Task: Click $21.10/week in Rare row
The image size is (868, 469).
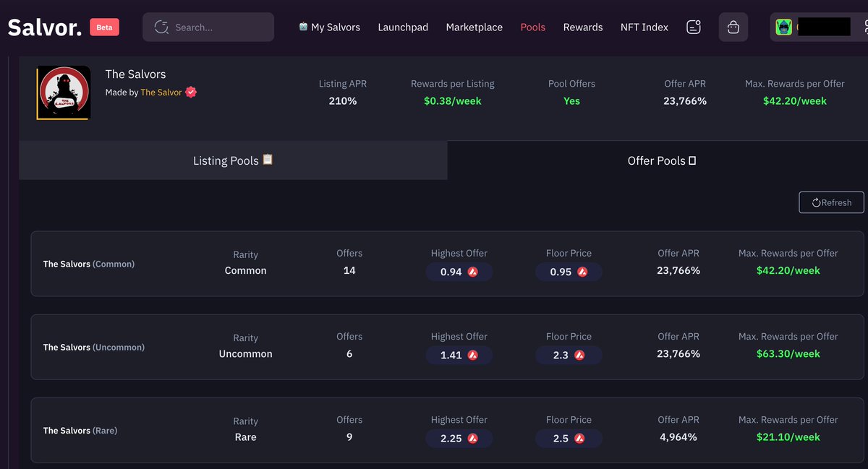Action: click(x=788, y=436)
